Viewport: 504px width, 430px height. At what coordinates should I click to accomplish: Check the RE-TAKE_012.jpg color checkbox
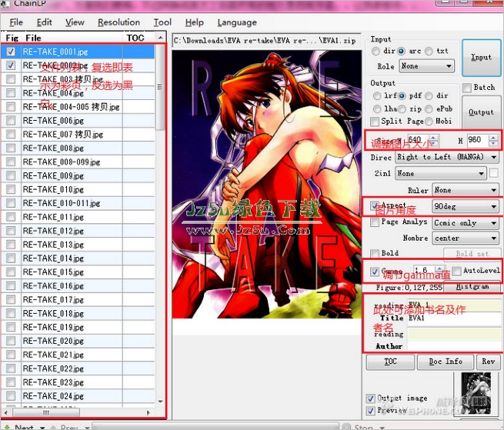[11, 231]
